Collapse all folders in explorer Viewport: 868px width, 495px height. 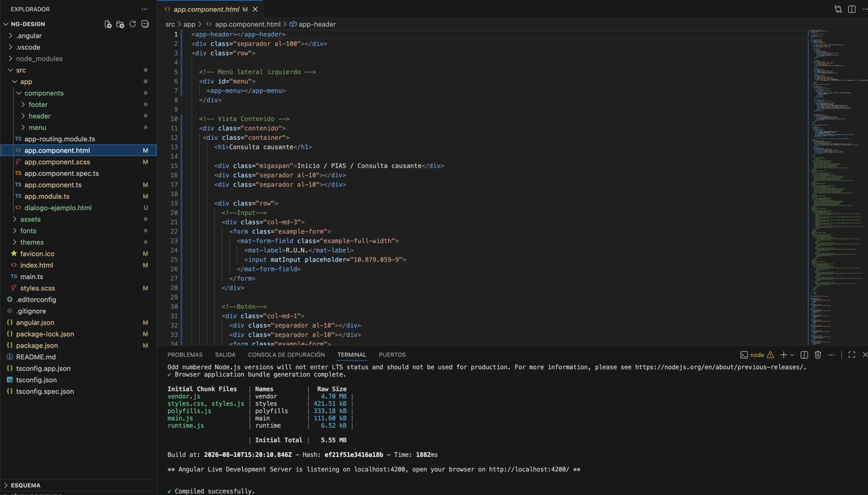145,24
